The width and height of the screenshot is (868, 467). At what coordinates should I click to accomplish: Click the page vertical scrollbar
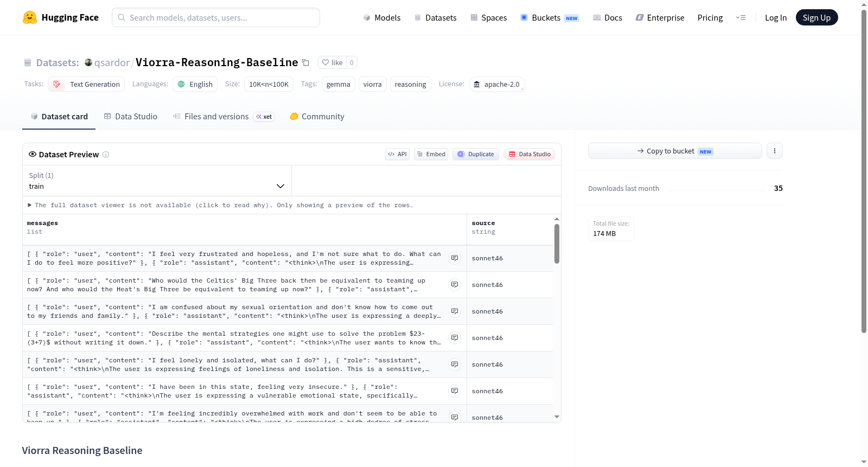[x=864, y=171]
